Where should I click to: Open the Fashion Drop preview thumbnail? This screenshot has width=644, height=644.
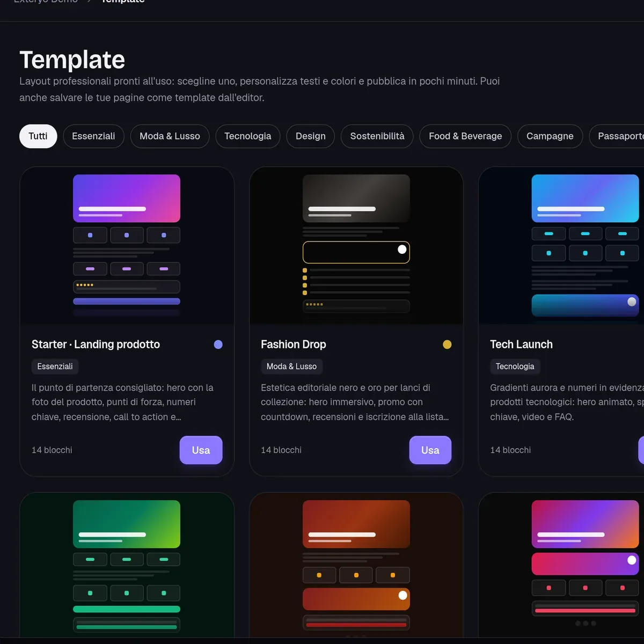356,246
